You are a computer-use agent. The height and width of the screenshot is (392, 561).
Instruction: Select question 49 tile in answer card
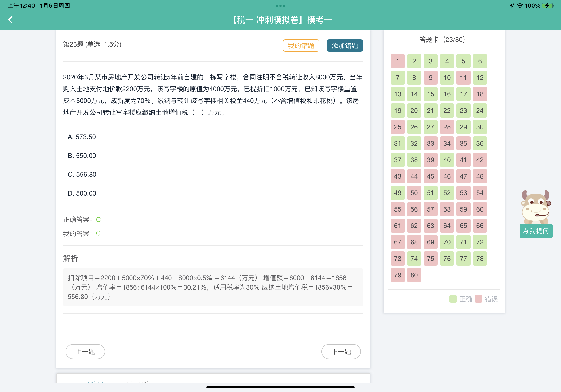pyautogui.click(x=397, y=193)
